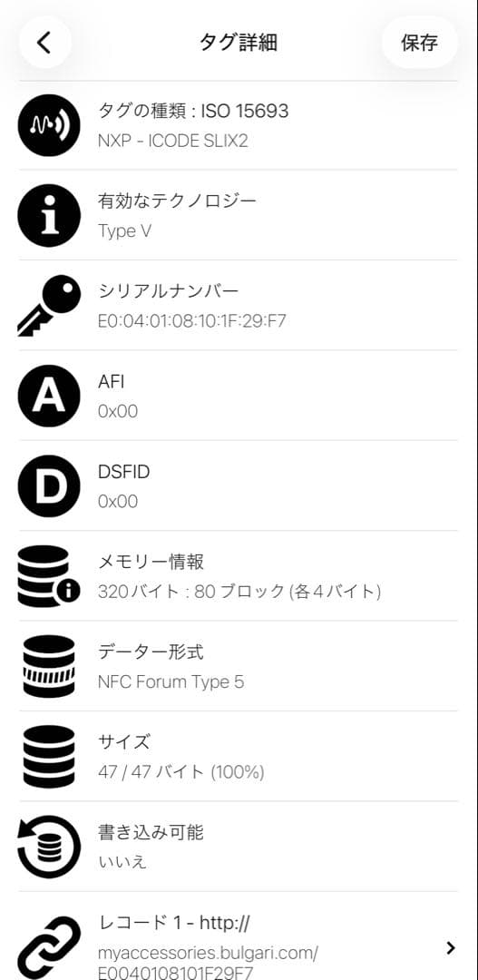
Task: Select the いいえ writable value
Action: (122, 862)
